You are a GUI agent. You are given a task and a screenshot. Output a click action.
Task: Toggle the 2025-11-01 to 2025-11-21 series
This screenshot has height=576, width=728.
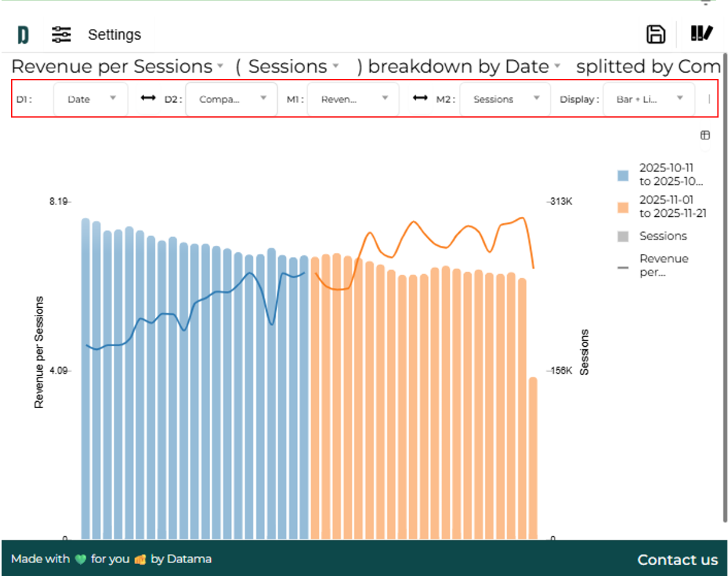[x=672, y=207]
